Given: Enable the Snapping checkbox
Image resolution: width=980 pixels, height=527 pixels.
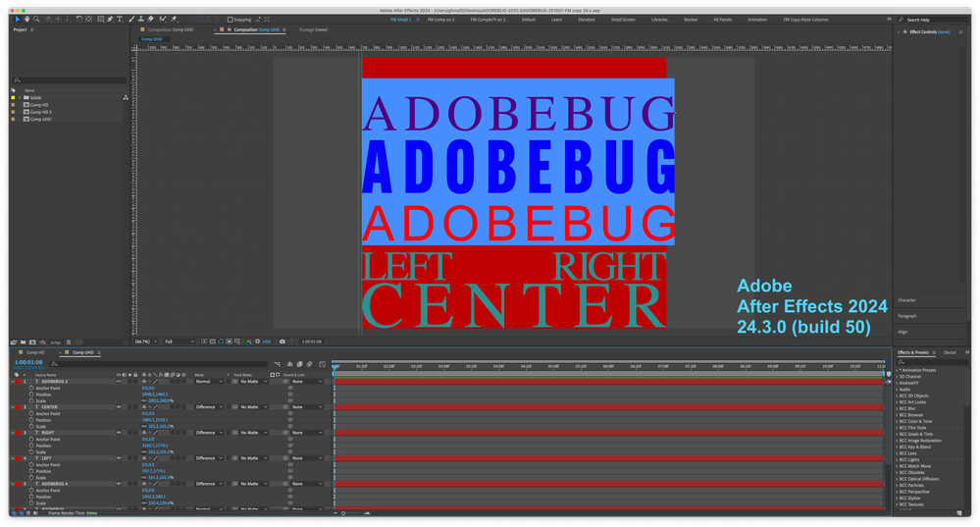Looking at the screenshot, I should [x=230, y=20].
